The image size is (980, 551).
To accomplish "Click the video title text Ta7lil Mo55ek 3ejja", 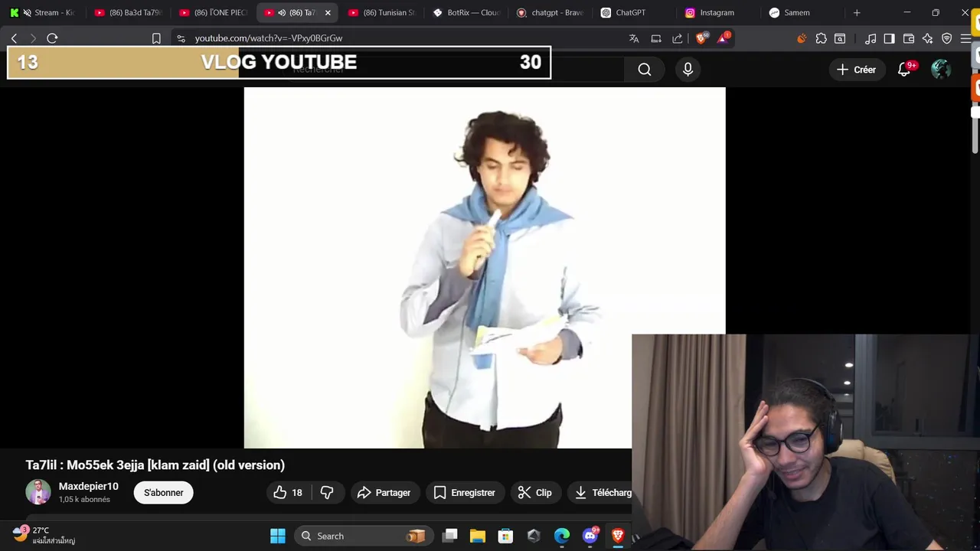I will coord(155,465).
